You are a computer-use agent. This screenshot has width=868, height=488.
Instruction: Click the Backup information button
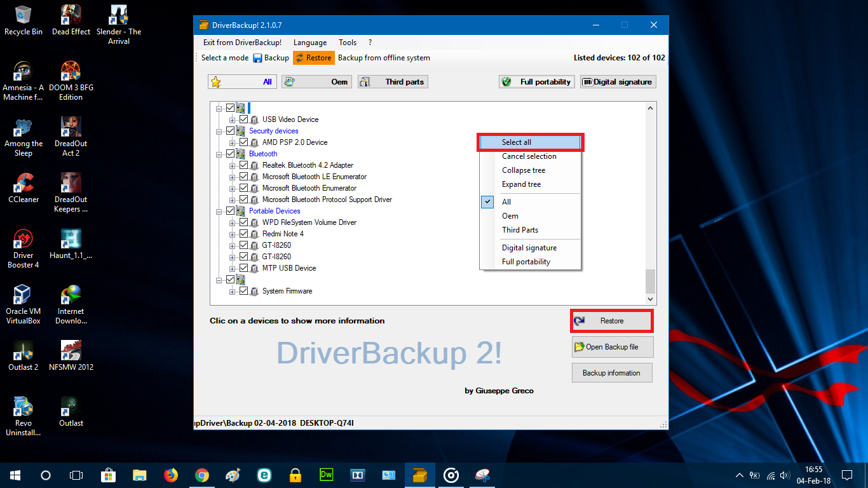click(613, 373)
